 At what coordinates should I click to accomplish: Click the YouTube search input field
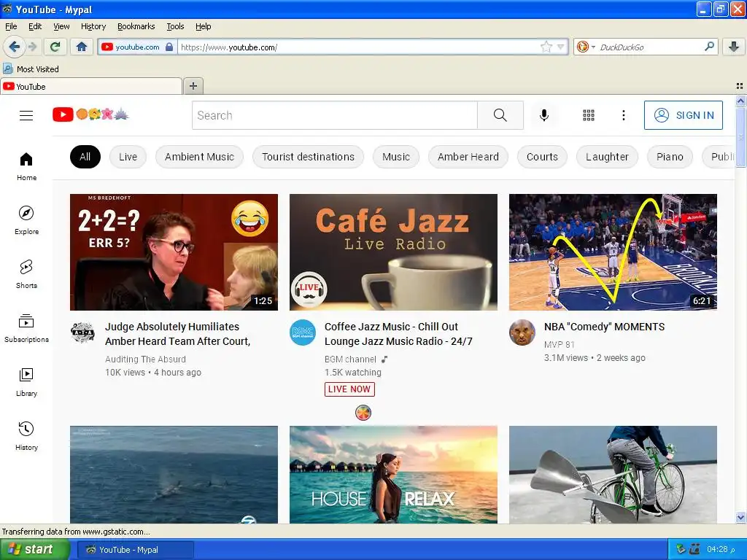[x=334, y=115]
